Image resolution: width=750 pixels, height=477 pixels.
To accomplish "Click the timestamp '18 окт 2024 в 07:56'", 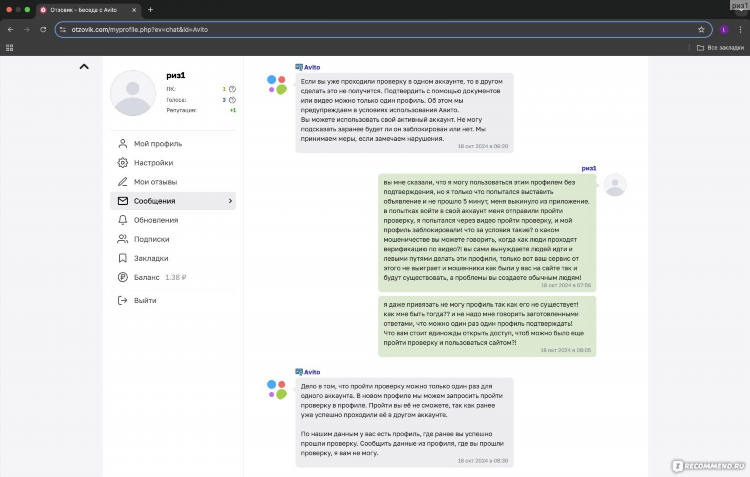I will click(x=566, y=286).
